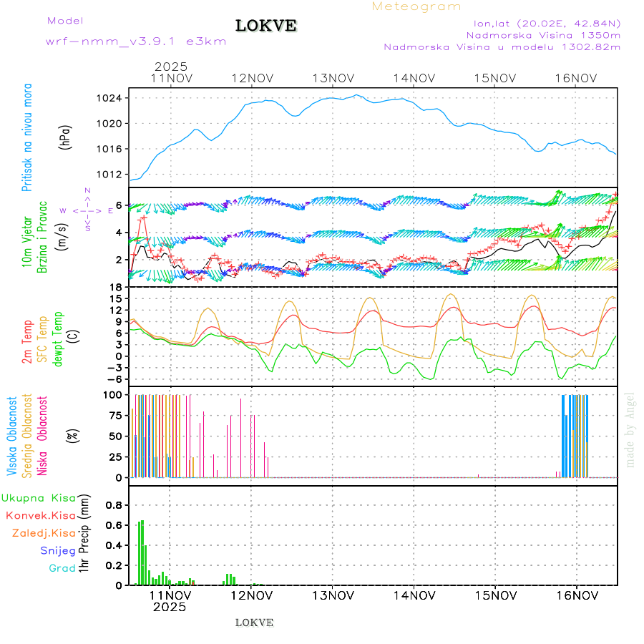Click the wind direction compass rose icon
644x644 pixels.
(87, 210)
